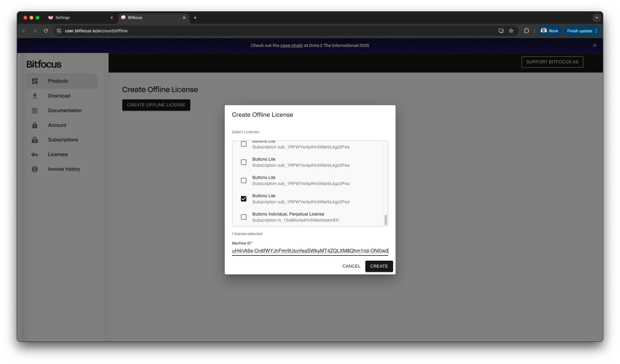
Task: Go to Subscriptions in the sidebar
Action: point(62,140)
